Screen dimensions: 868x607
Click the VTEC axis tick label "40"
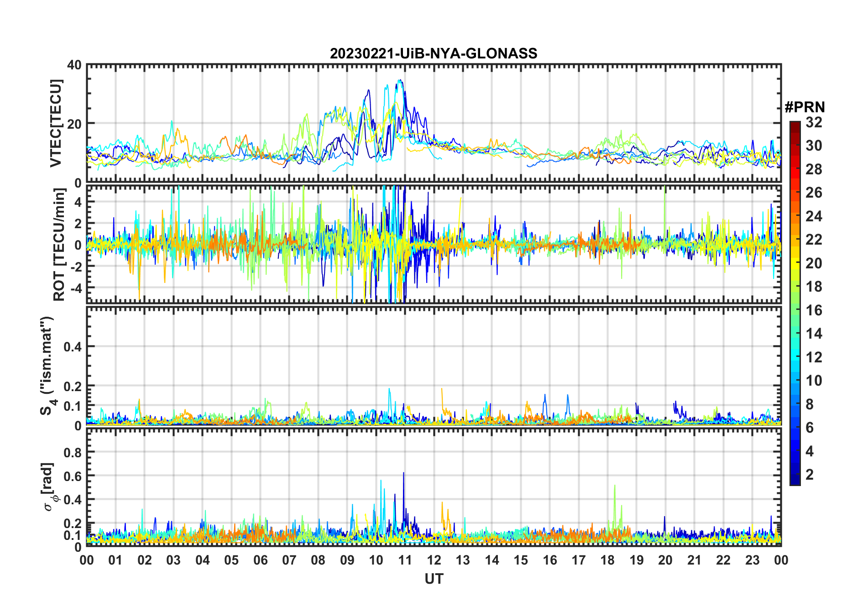(x=74, y=65)
